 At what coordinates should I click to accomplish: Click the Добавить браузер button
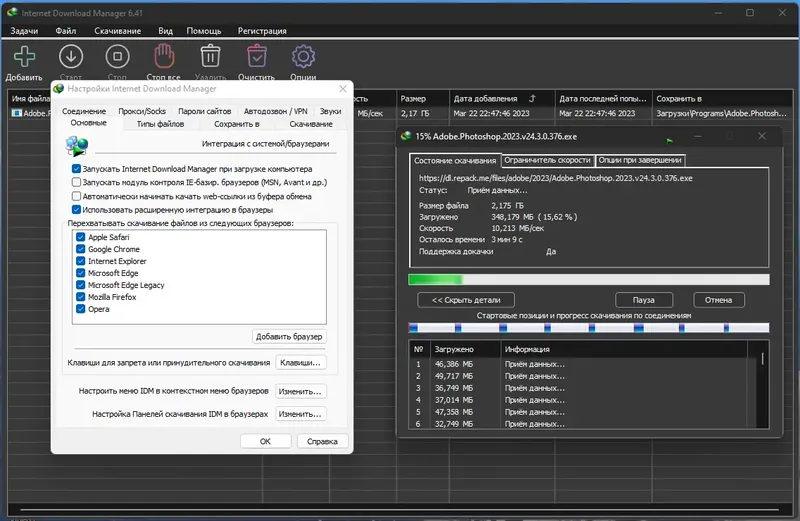pyautogui.click(x=288, y=337)
